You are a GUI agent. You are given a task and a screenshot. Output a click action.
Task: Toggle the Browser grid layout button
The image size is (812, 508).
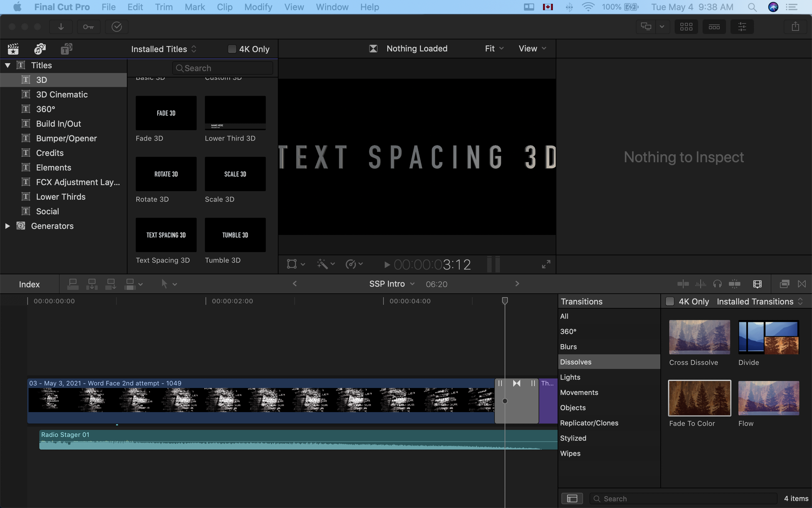pyautogui.click(x=686, y=27)
